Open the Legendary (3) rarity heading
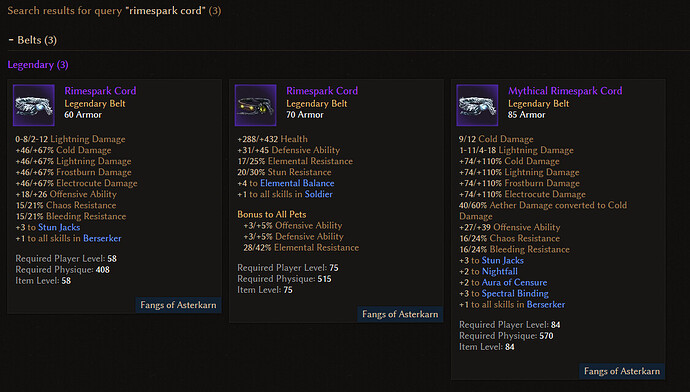This screenshot has height=392, width=690. [x=38, y=65]
